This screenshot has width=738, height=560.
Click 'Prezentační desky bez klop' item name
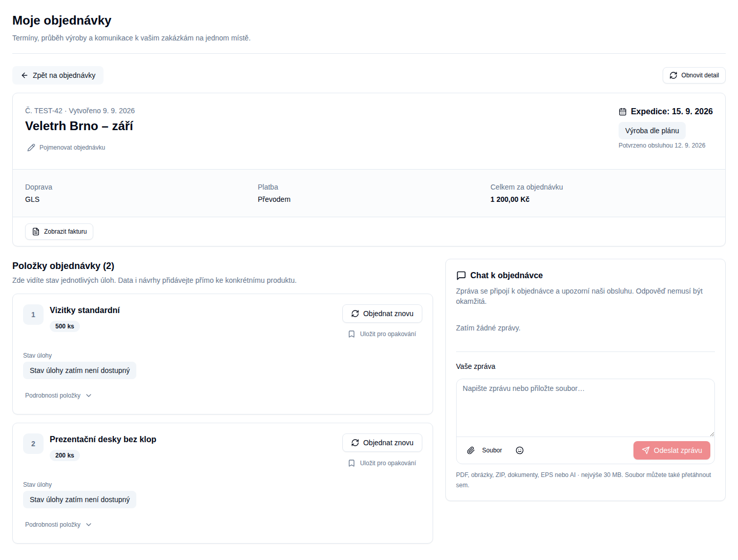click(x=103, y=440)
